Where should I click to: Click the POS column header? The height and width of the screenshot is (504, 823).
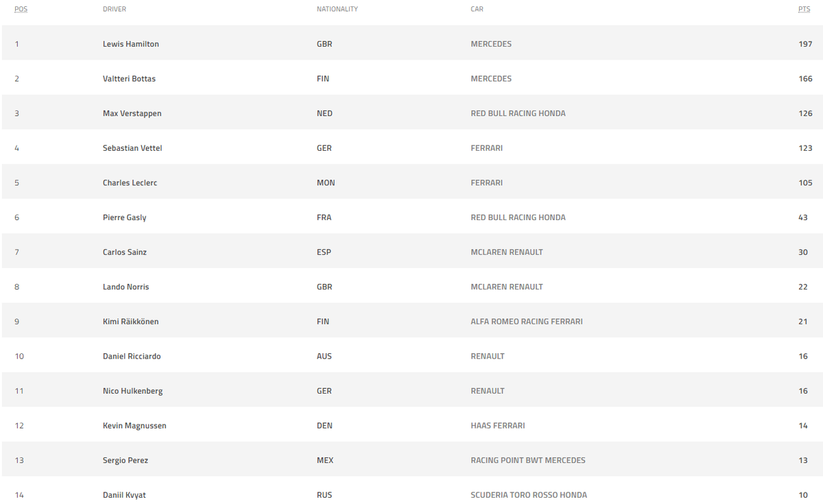[21, 10]
